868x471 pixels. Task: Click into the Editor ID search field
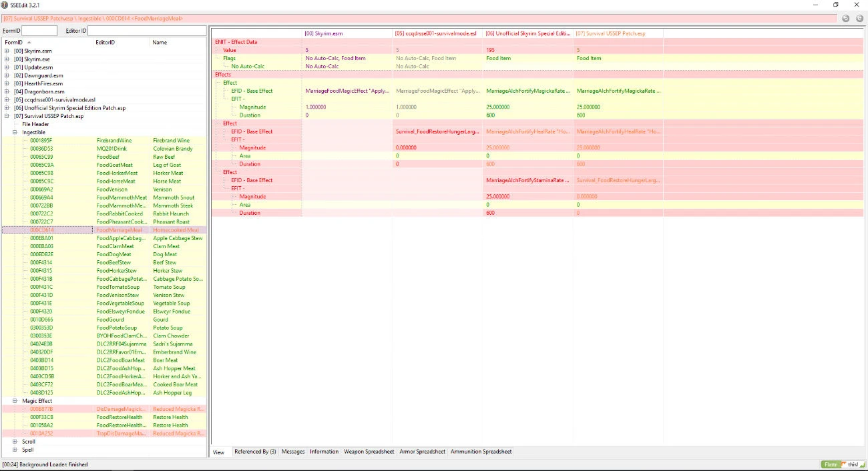coord(147,31)
